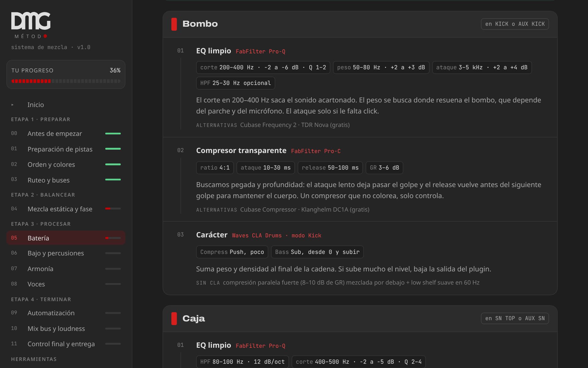588x368 pixels.
Task: Click 'Cubase Frequency 2 · TDR Nova (gratis)' text
Action: [x=295, y=125]
